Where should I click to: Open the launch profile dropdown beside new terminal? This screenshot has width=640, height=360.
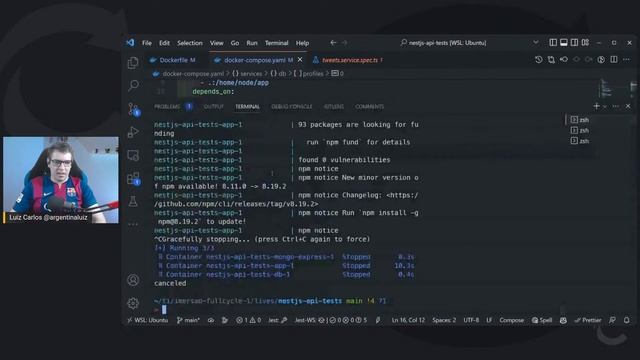coord(604,107)
